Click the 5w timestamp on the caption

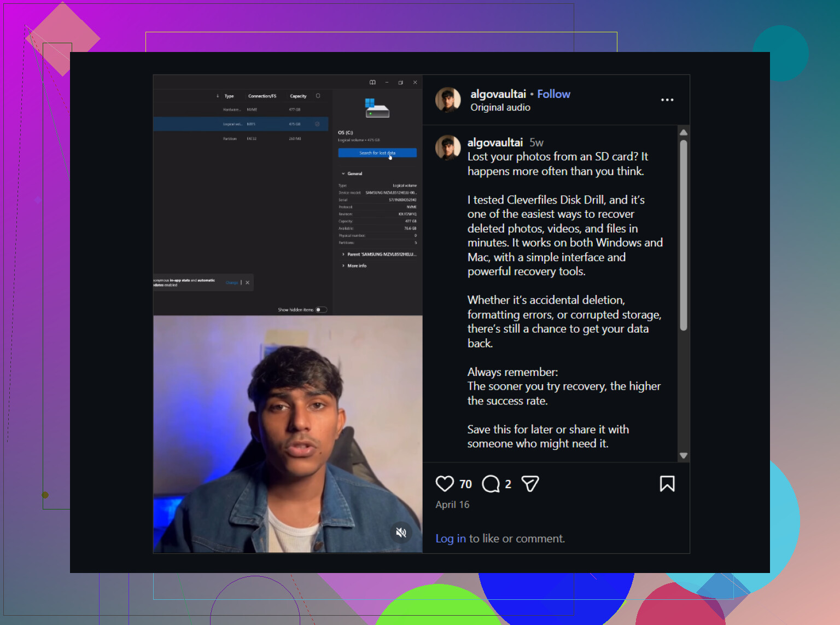click(x=536, y=143)
